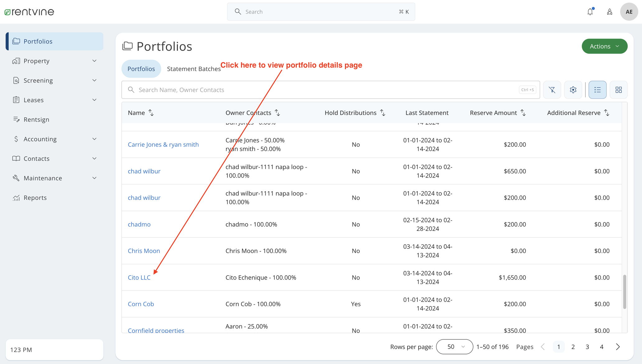Screen dimensions: 642x364
Task: Select the Portfolios tab
Action: click(141, 69)
